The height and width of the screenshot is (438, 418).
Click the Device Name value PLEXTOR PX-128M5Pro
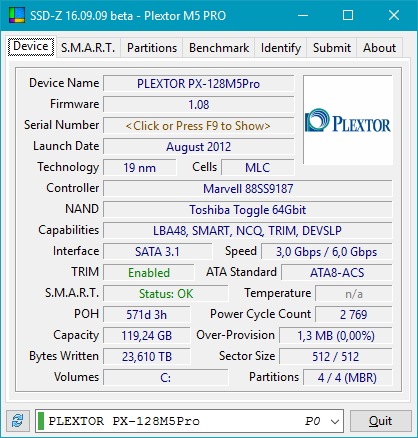click(198, 83)
